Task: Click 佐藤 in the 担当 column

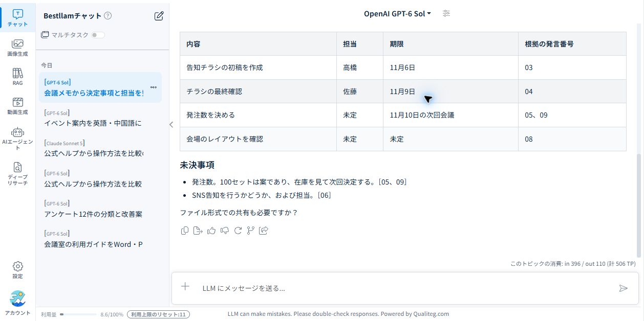Action: [x=360, y=91]
